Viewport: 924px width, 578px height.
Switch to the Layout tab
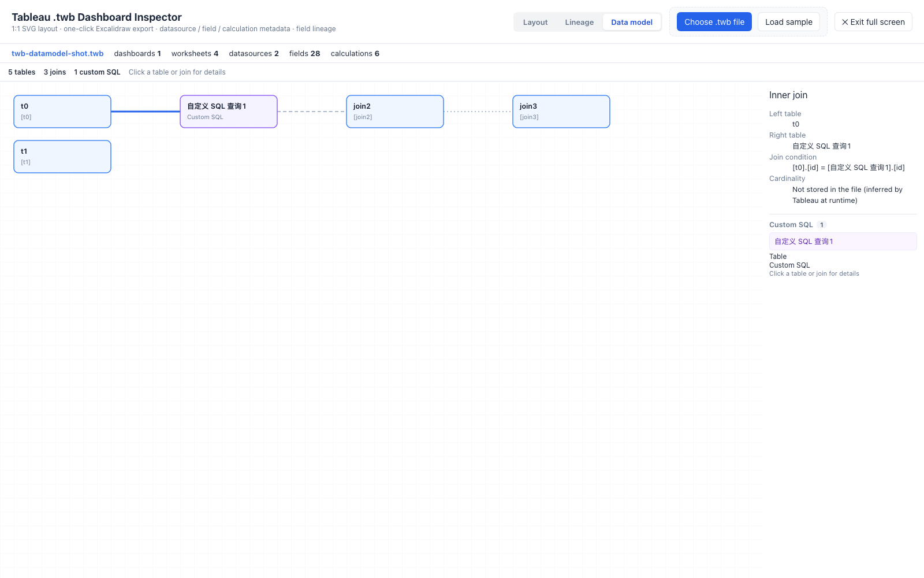pyautogui.click(x=535, y=22)
